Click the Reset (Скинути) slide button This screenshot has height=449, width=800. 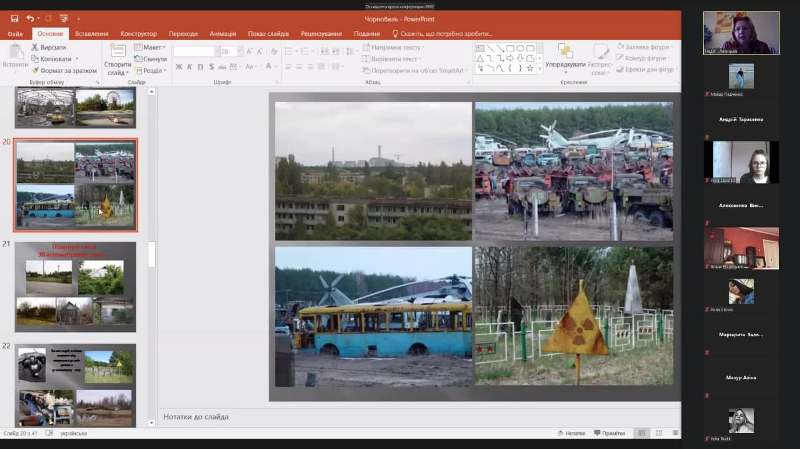(x=154, y=59)
